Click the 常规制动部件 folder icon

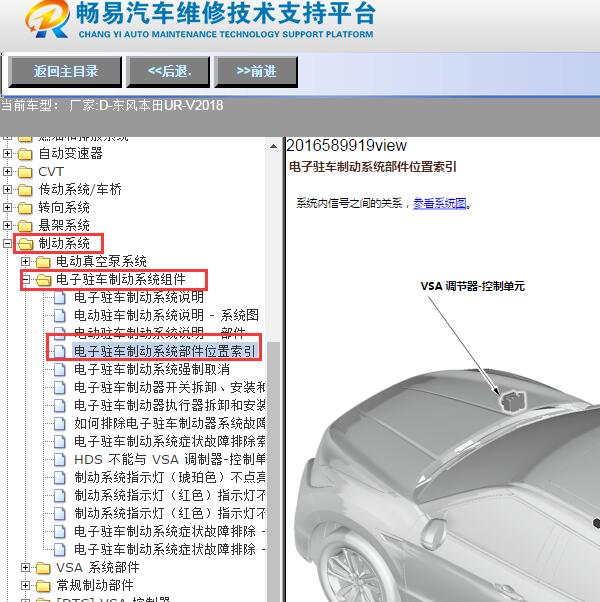(43, 586)
